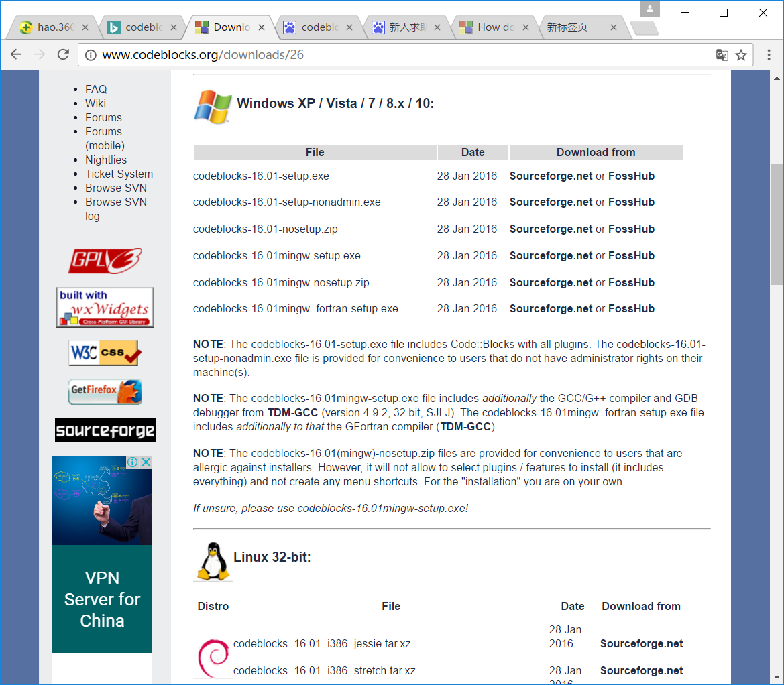This screenshot has width=784, height=685.
Task: Click the file name codeblocks_16.01_i386_jessie.tar.xz
Action: tap(322, 643)
